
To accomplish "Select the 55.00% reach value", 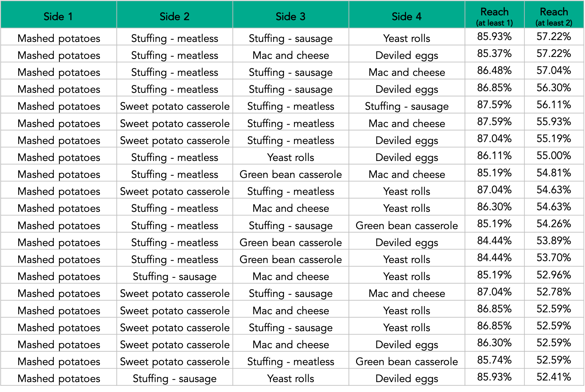I will (554, 156).
